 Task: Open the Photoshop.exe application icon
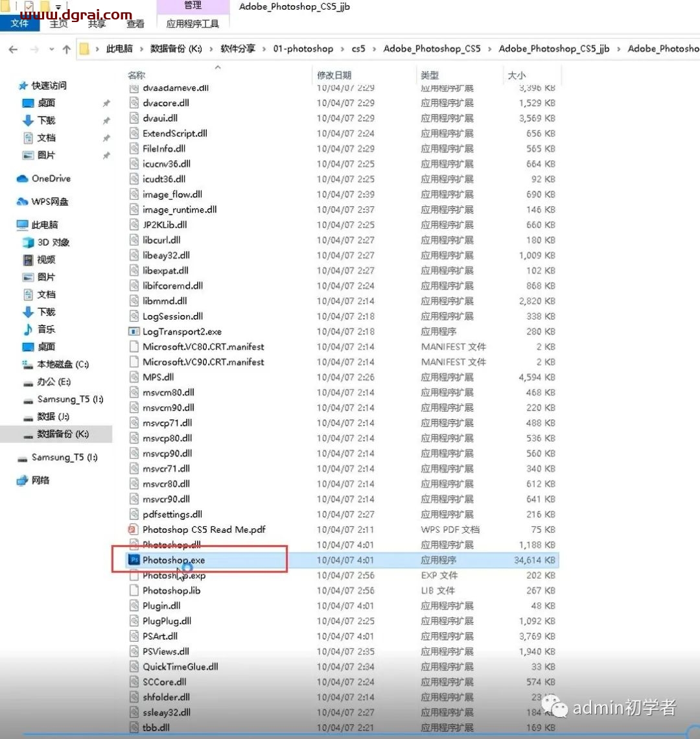135,560
